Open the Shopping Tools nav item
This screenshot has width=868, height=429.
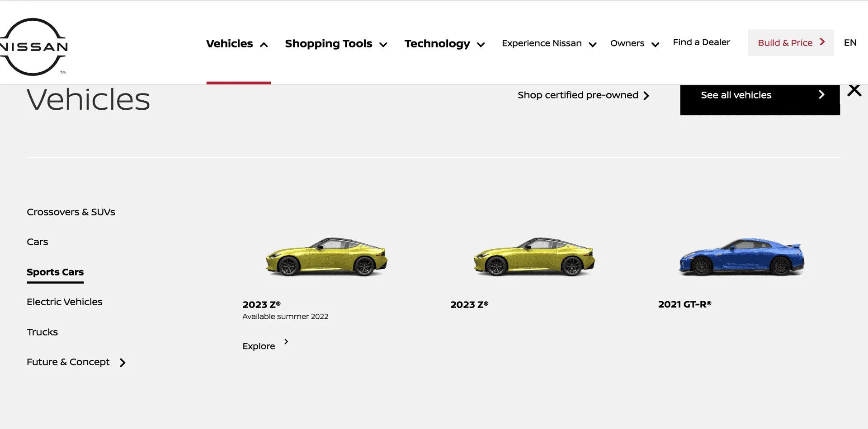tap(329, 44)
